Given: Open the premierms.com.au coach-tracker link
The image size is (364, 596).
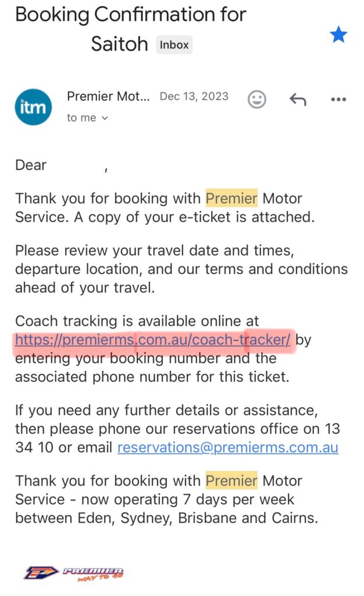Looking at the screenshot, I should [152, 339].
